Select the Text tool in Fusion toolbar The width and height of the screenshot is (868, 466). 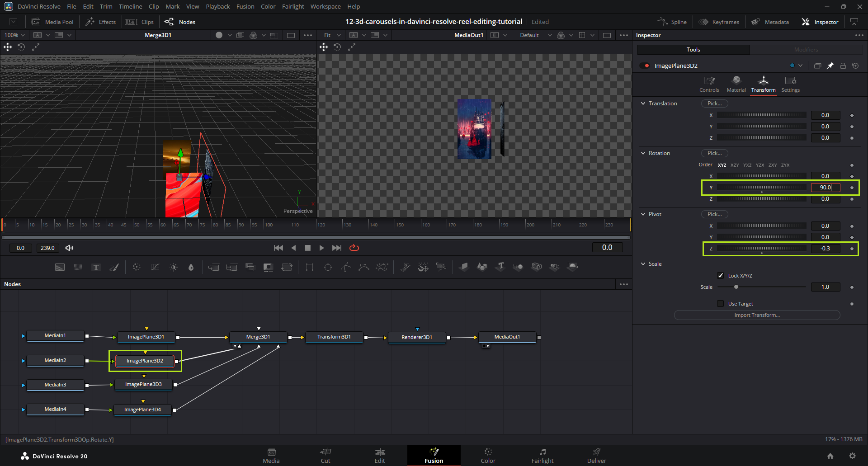(x=96, y=267)
